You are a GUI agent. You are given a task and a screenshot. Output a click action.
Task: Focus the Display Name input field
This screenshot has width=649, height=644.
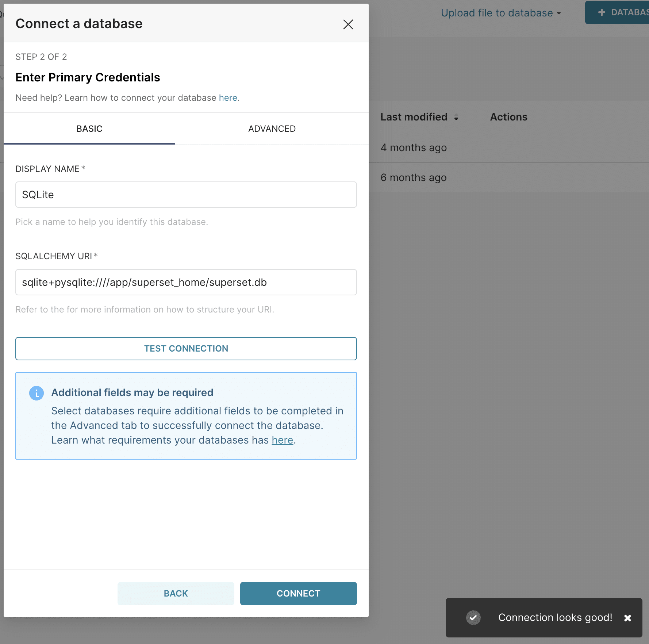tap(186, 195)
